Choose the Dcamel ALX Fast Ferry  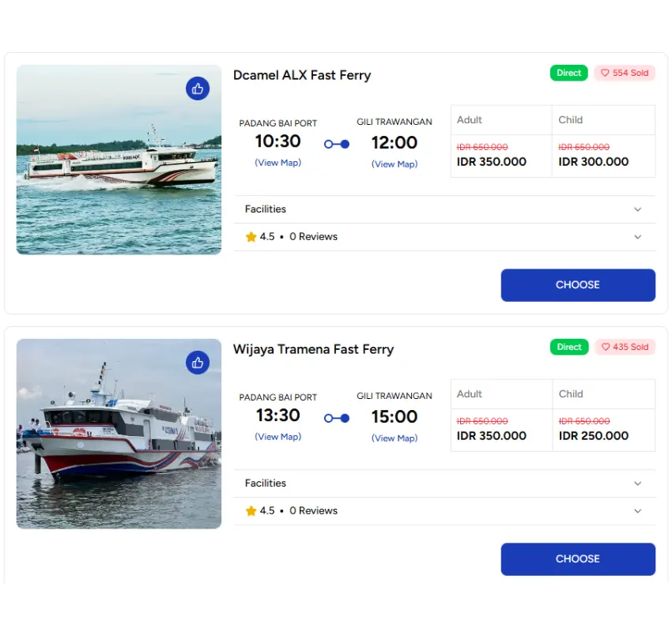[x=578, y=285]
